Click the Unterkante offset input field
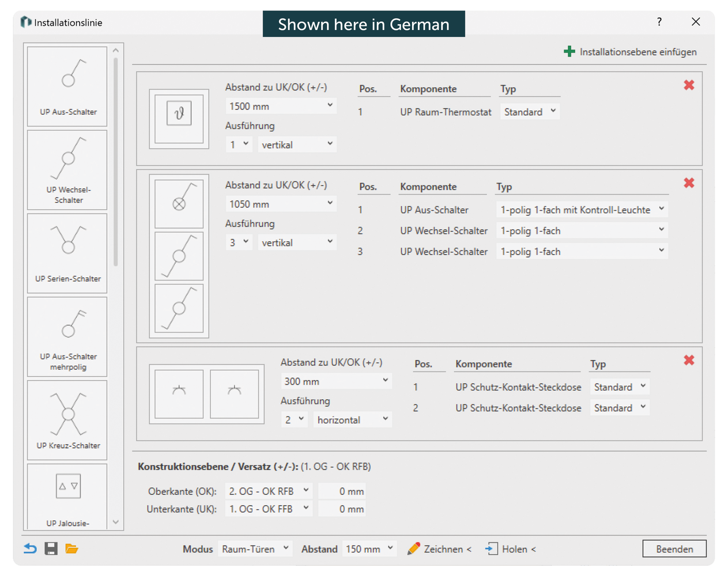 tap(342, 509)
